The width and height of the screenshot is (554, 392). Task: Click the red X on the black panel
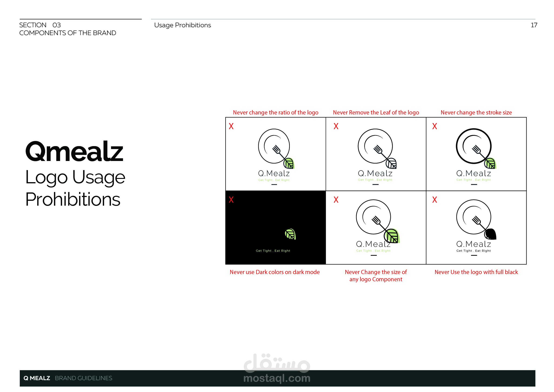231,200
